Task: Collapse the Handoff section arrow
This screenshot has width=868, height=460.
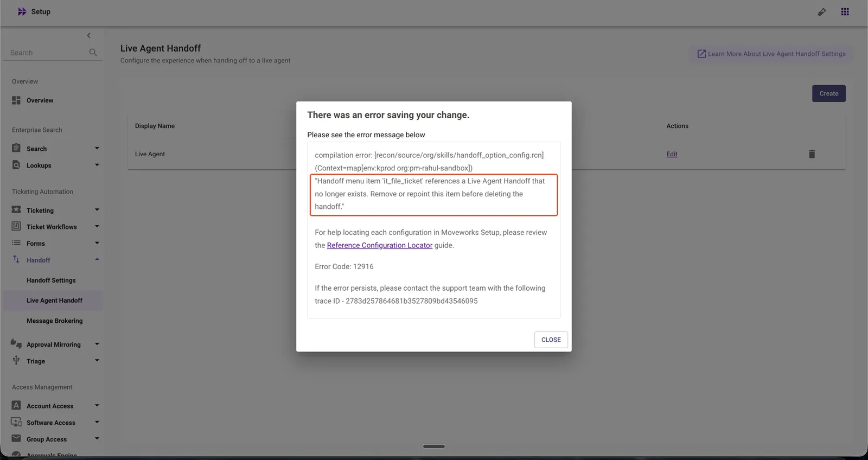Action: 97,259
